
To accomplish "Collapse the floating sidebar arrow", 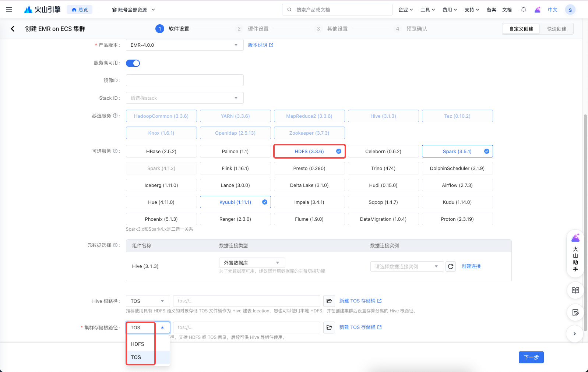I will 575,334.
